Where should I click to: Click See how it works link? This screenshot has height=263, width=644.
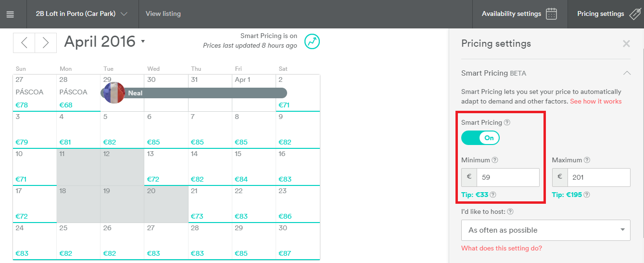(x=595, y=101)
